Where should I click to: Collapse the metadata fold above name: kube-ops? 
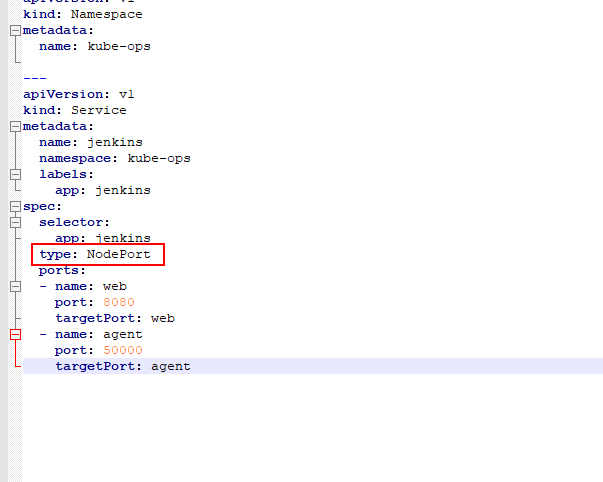click(x=15, y=30)
